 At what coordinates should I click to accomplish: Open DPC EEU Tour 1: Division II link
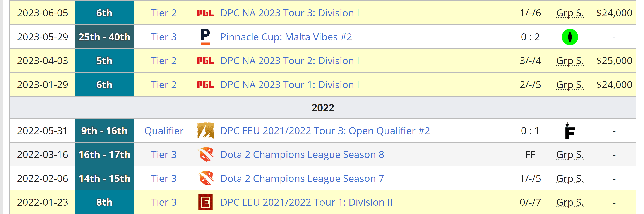pos(306,202)
